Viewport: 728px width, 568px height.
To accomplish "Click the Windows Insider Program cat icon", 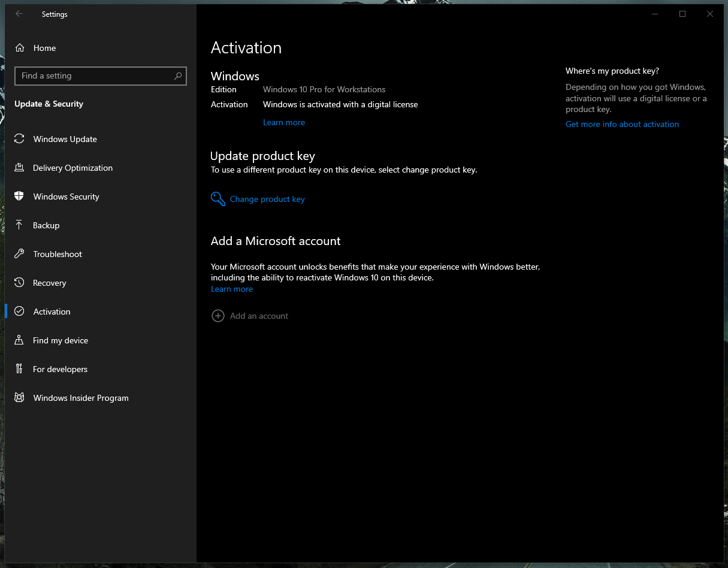I will (20, 398).
